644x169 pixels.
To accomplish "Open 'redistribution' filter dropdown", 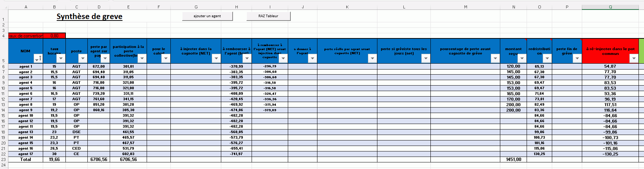I will (547, 59).
